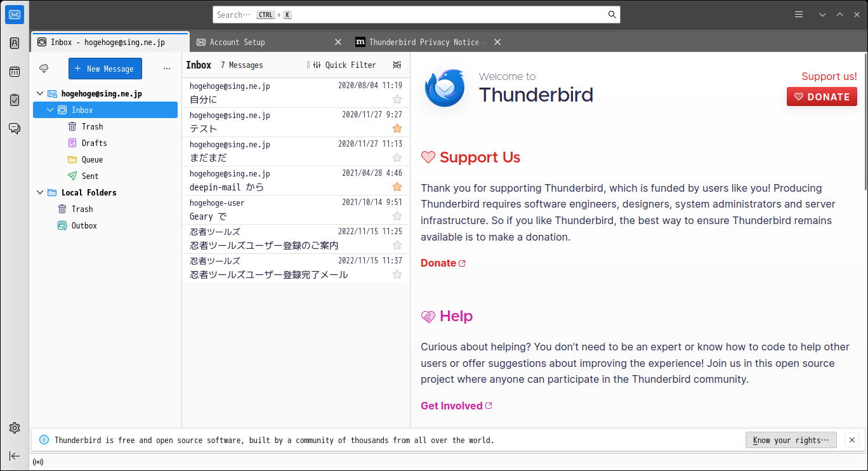Open the message with subject 自分に
Image resolution: width=868 pixels, height=471 pixels.
(296, 93)
